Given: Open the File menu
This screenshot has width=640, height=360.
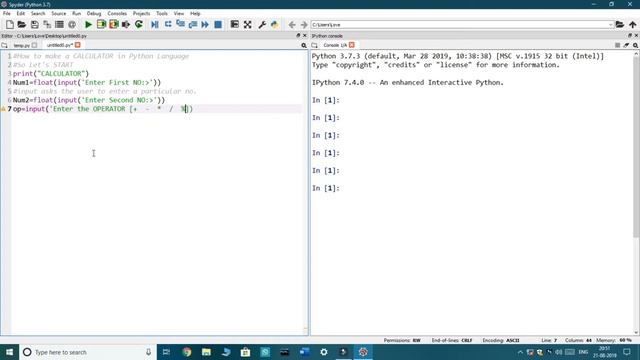Looking at the screenshot, I should (x=7, y=13).
